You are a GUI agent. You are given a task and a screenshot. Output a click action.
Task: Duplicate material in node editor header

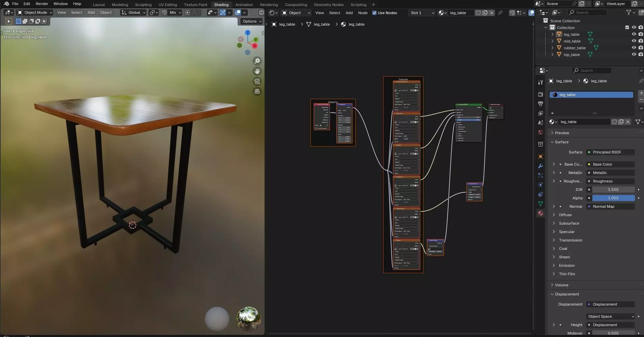[485, 13]
